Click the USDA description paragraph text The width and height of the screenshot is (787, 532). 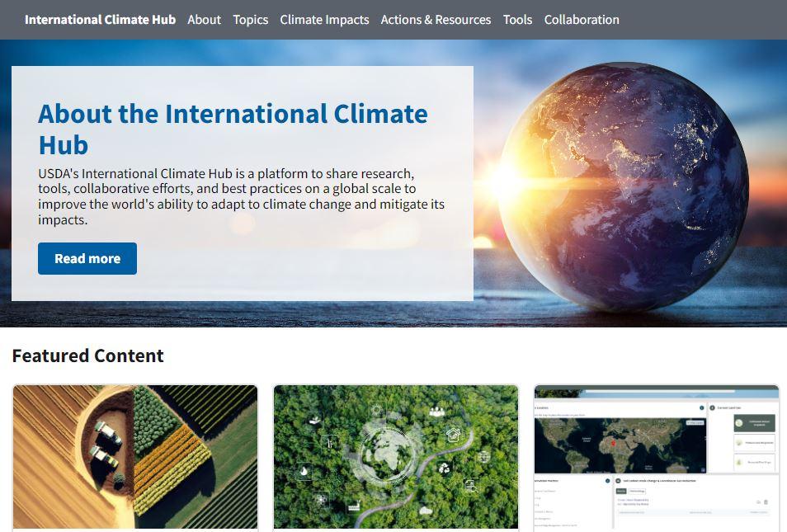242,197
